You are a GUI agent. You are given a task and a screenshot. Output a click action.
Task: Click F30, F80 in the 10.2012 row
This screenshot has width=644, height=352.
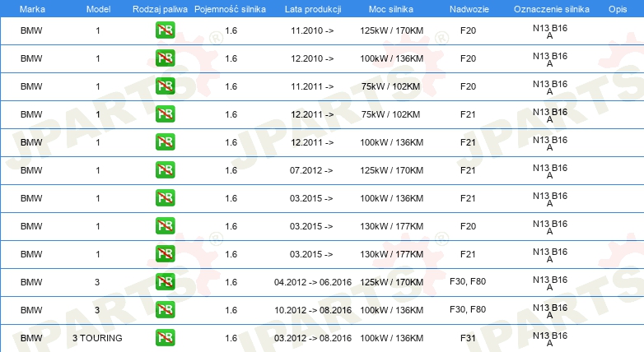tap(468, 309)
